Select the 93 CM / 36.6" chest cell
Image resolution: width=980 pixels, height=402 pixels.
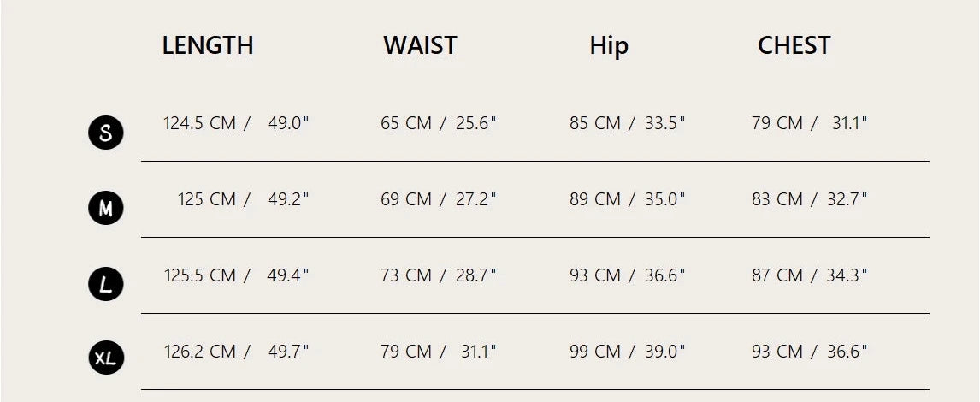tap(809, 351)
